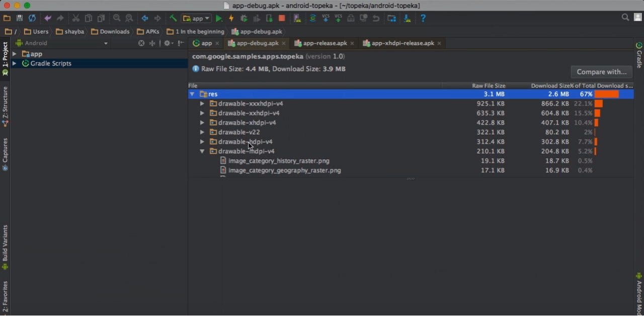Click the Downloads breadcrumb folder

tap(110, 32)
